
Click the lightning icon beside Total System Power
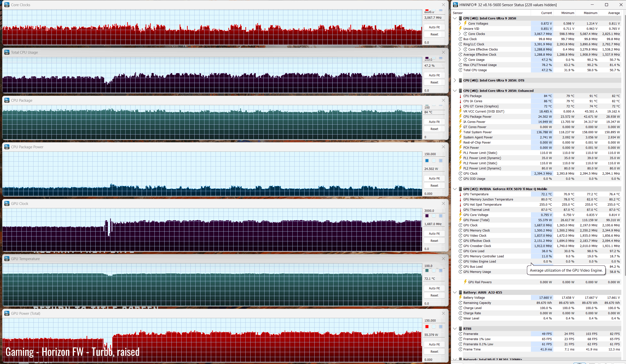pos(460,132)
